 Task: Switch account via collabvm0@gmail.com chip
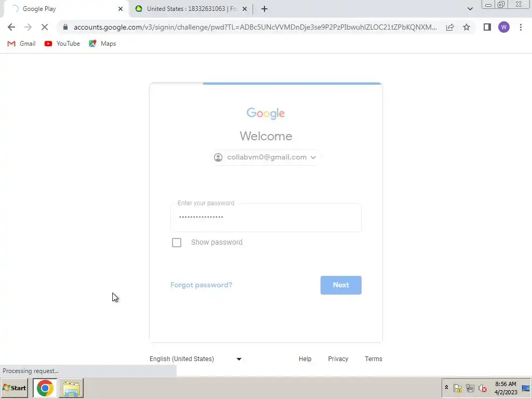[265, 157]
